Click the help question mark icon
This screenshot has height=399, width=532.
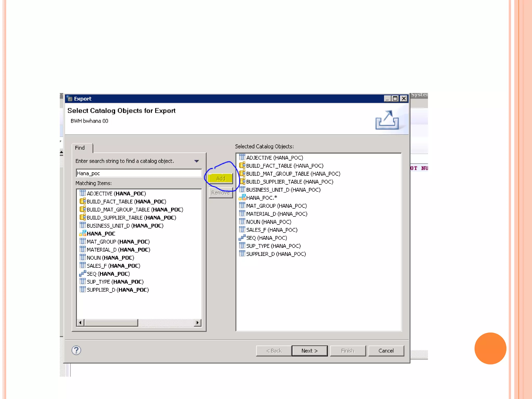coord(76,350)
